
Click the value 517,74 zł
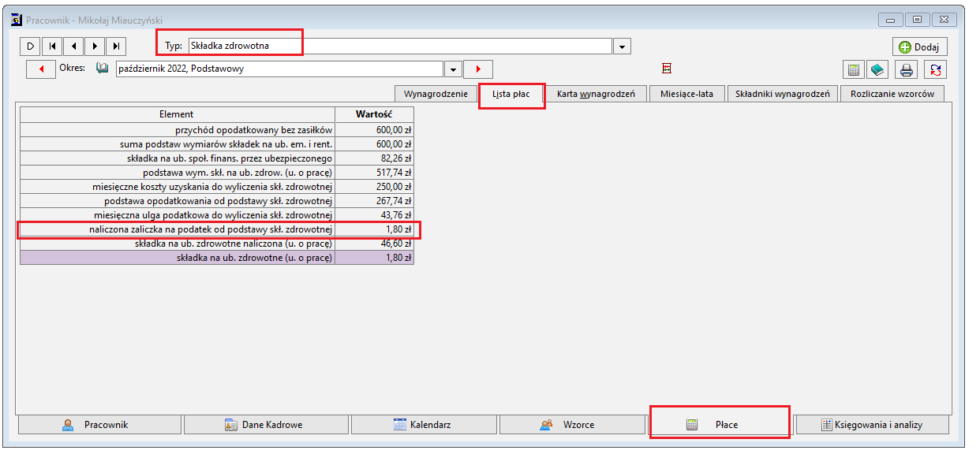[x=394, y=173]
